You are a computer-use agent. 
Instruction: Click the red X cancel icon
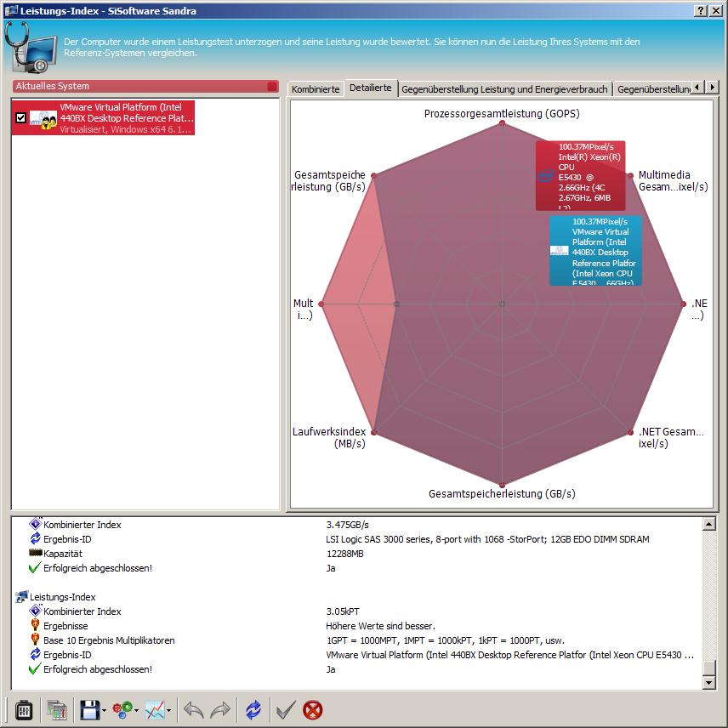[313, 709]
